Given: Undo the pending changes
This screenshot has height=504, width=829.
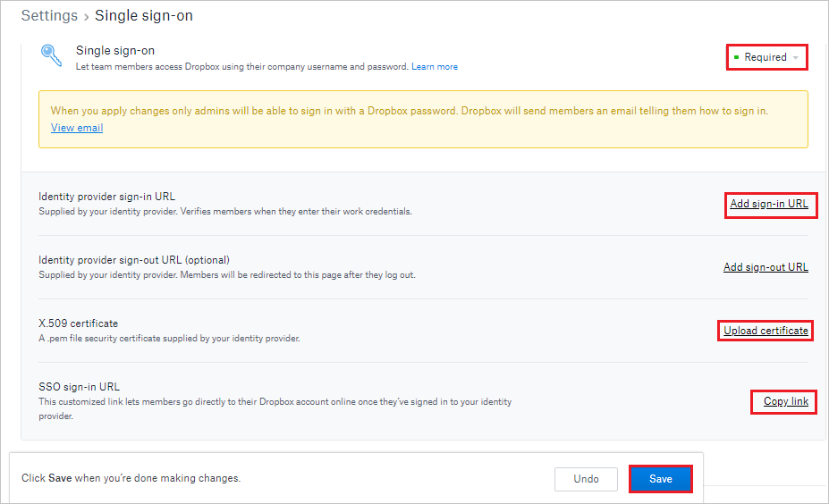Looking at the screenshot, I should point(586,479).
